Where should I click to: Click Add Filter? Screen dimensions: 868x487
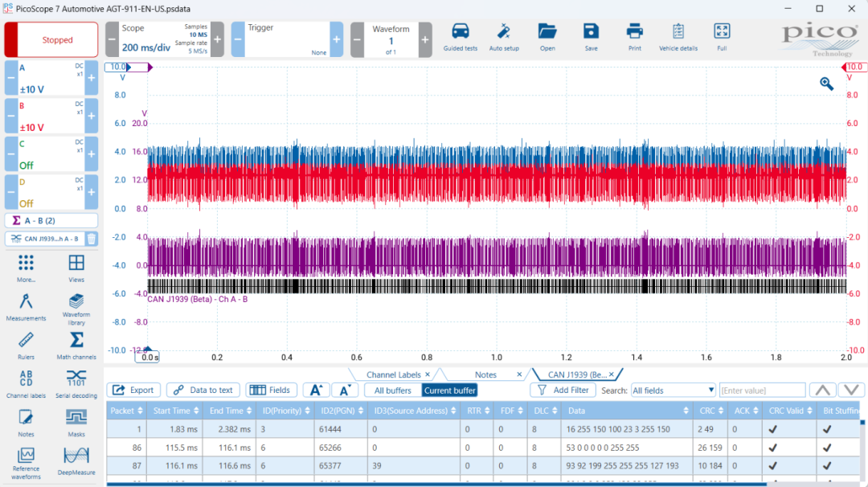563,390
